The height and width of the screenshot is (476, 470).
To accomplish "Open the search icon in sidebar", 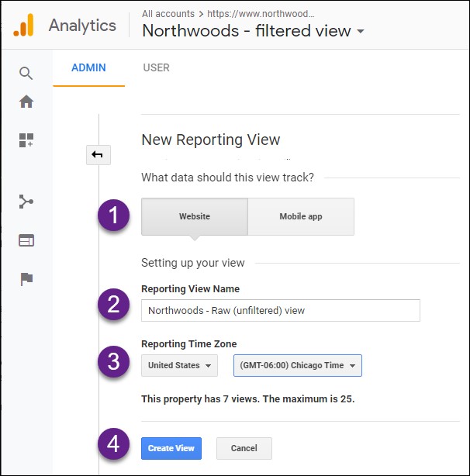I will [26, 73].
